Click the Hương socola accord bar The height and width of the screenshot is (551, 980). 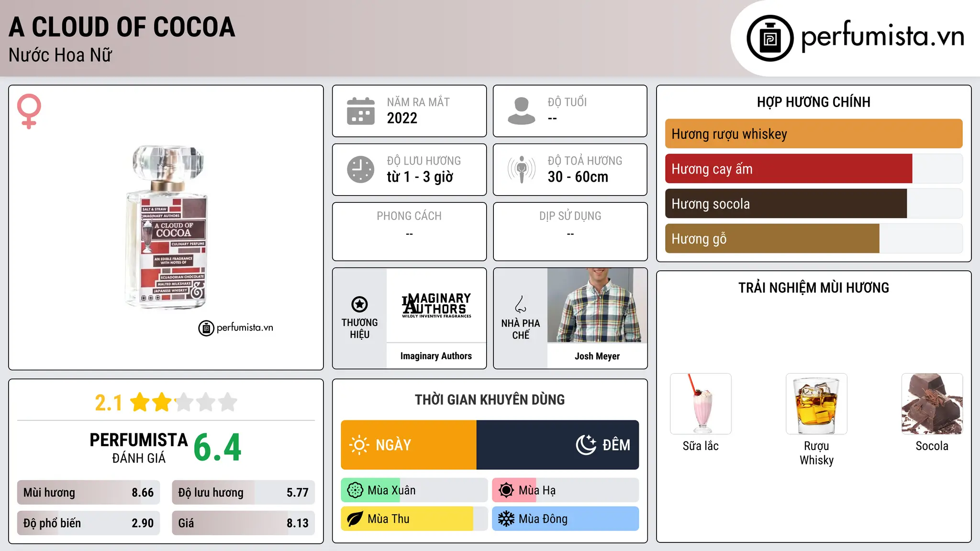pos(814,204)
